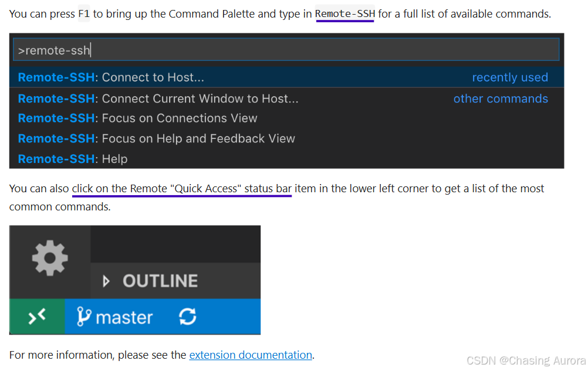Open the extension documentation link
Viewport: 588px width, 371px height.
251,355
